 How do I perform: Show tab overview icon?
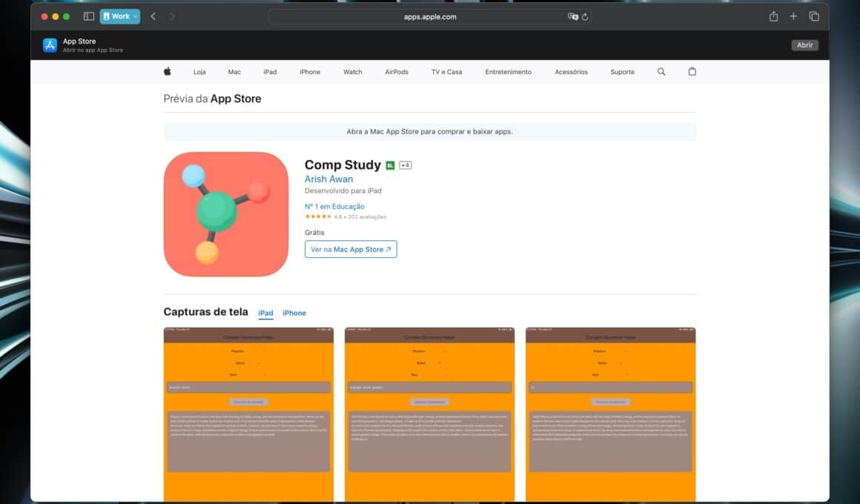pyautogui.click(x=814, y=16)
